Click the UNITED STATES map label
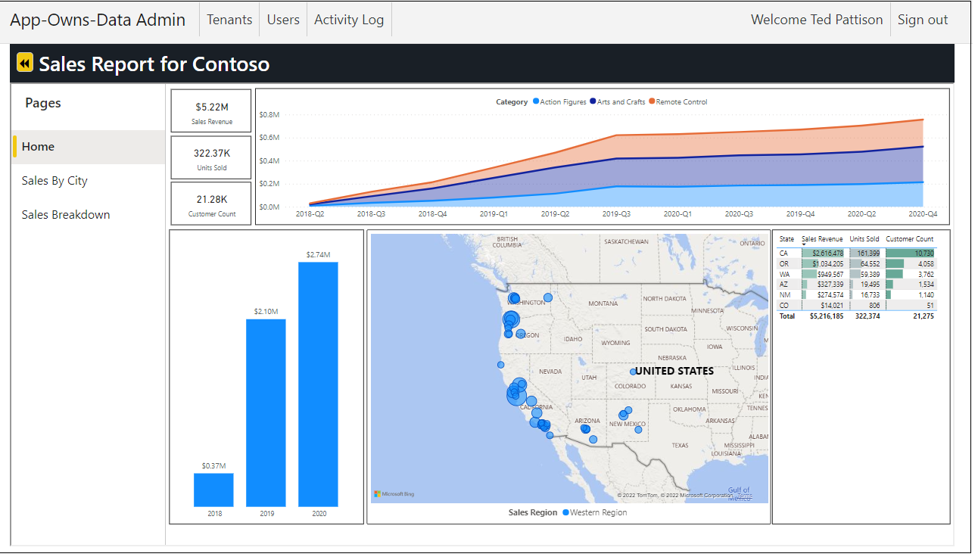The width and height of the screenshot is (978, 560). pyautogui.click(x=674, y=371)
